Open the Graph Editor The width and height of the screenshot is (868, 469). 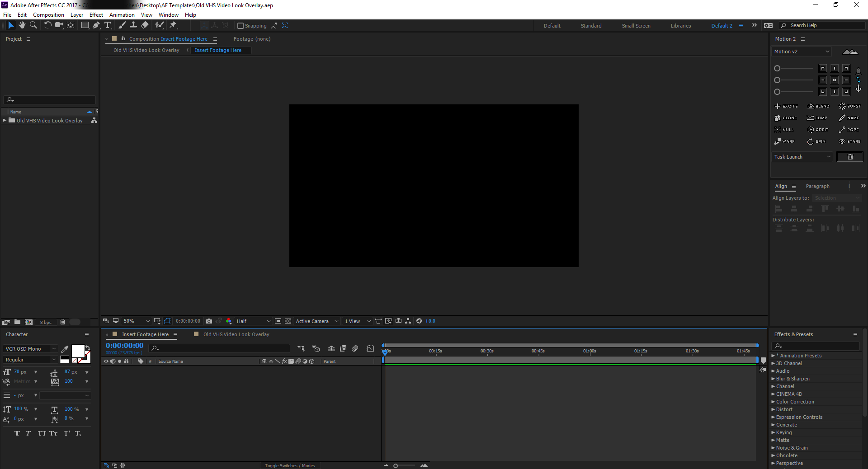370,348
